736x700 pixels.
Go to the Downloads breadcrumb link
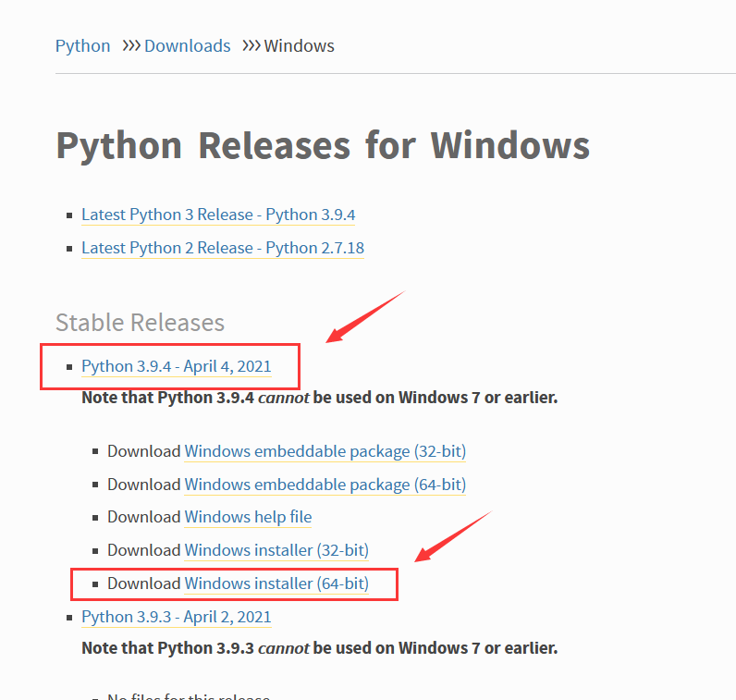click(188, 46)
